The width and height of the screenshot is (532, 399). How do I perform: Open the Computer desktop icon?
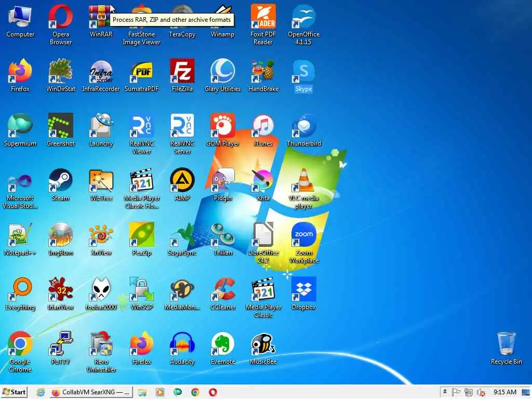click(20, 21)
